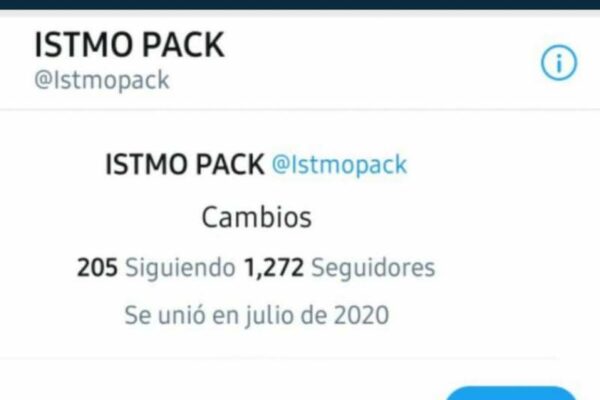Click the Se unió en julio de 2020 text

[x=257, y=315]
